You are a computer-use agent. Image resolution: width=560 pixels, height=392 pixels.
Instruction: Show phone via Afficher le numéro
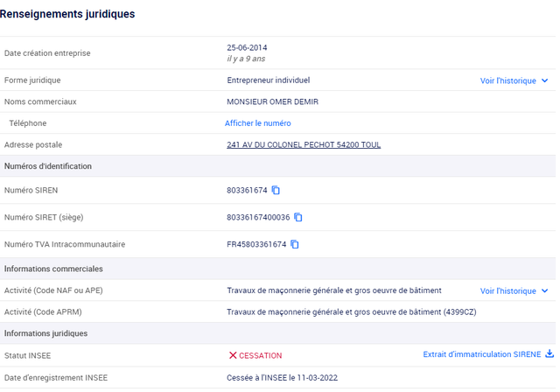tap(258, 123)
